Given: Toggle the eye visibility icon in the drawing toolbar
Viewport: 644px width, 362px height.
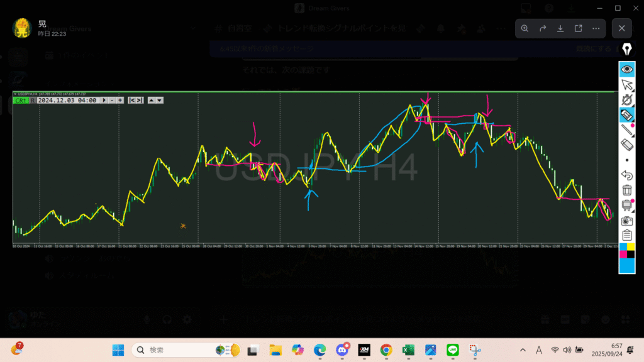Looking at the screenshot, I should 626,69.
